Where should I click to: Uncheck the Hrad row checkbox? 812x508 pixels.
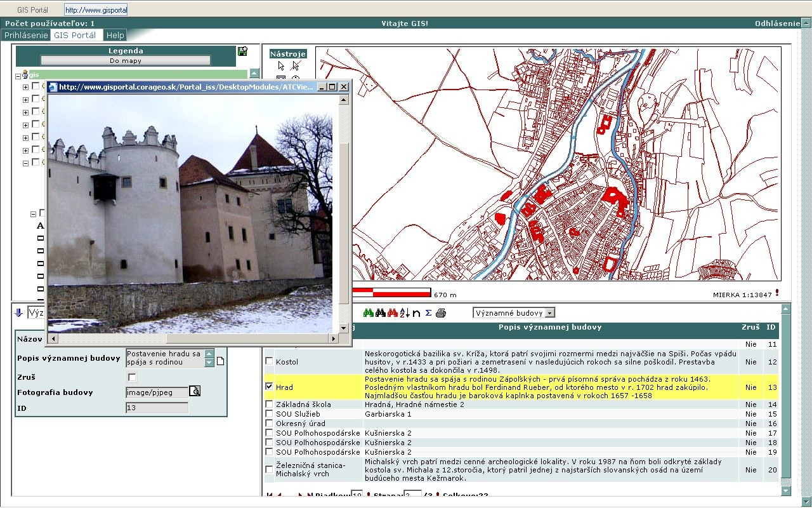tap(270, 386)
